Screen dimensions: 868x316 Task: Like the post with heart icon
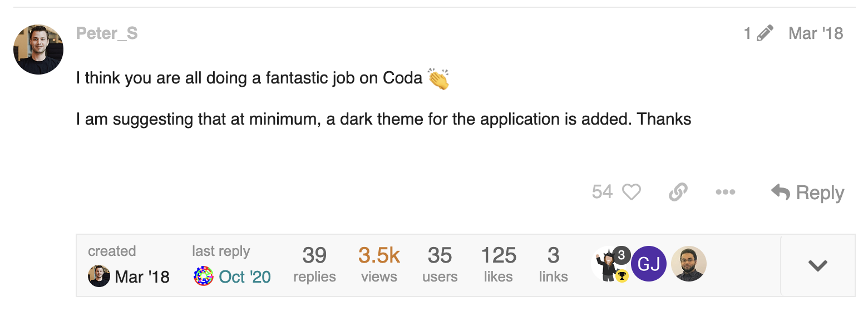pos(632,192)
